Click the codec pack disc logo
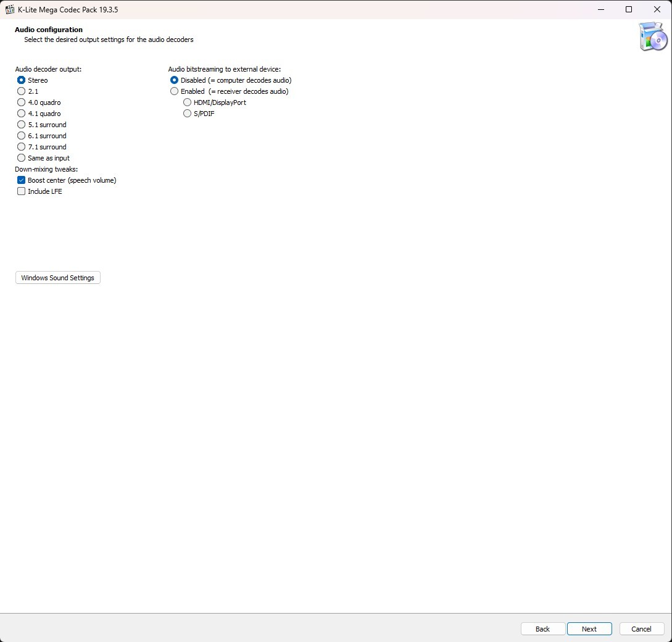 653,36
